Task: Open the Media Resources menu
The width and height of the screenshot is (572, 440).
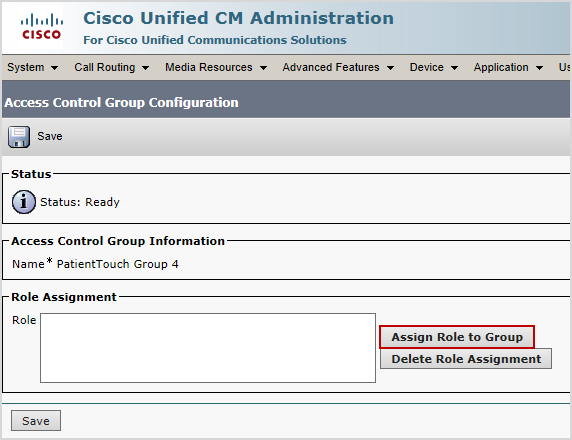Action: click(x=216, y=67)
